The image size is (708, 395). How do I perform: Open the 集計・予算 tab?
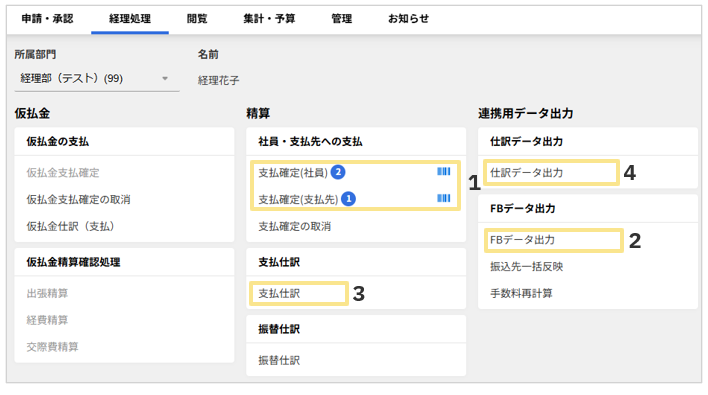click(x=269, y=19)
